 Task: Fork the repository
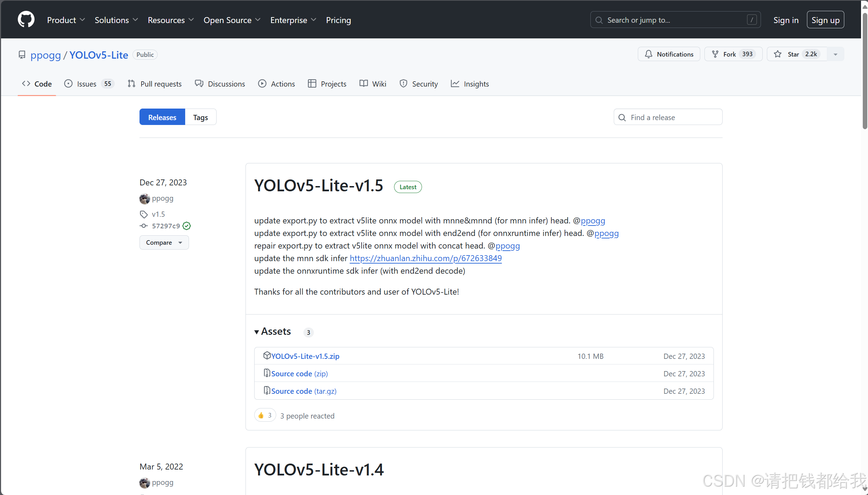click(733, 54)
